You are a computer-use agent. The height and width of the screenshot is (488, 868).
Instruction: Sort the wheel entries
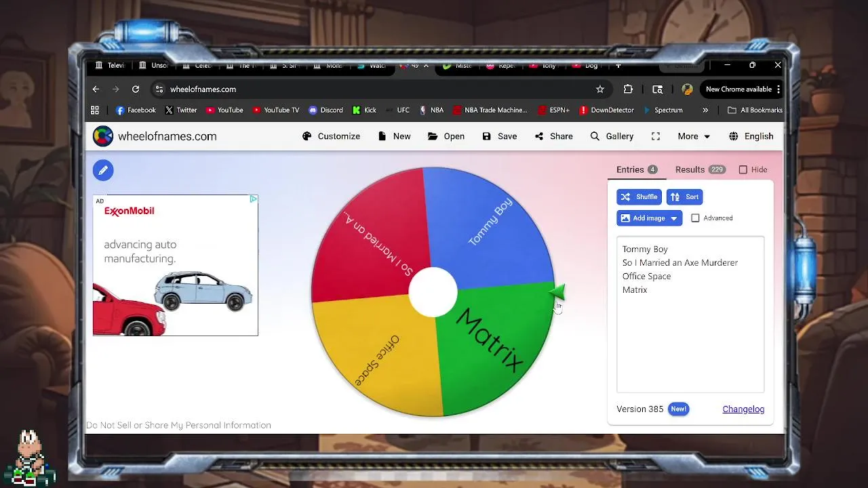pos(684,197)
